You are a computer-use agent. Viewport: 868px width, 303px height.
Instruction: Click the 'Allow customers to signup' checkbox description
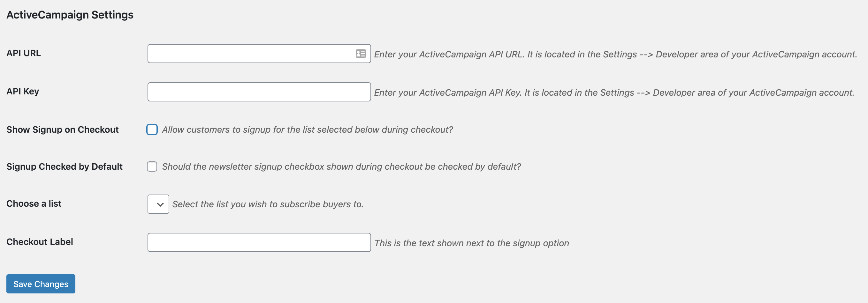tap(307, 129)
